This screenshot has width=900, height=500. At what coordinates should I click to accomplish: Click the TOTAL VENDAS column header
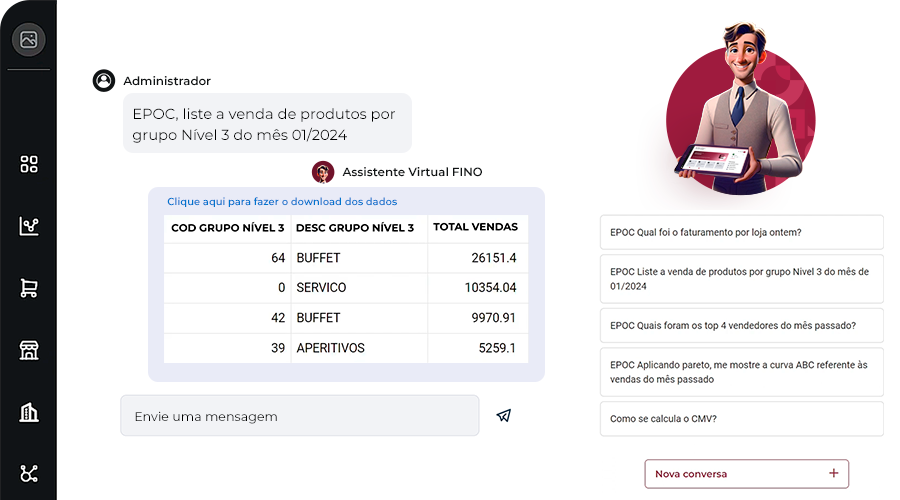pos(475,227)
